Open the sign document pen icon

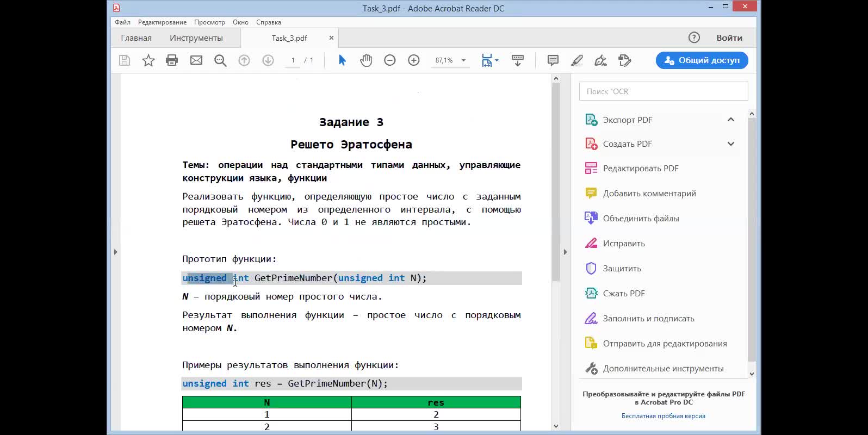tap(601, 60)
